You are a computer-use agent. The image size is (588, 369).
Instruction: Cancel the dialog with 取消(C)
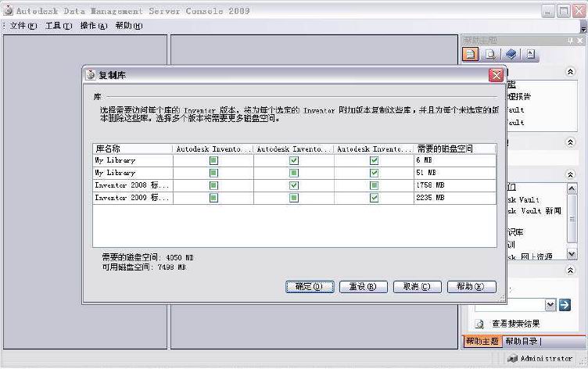pyautogui.click(x=417, y=287)
